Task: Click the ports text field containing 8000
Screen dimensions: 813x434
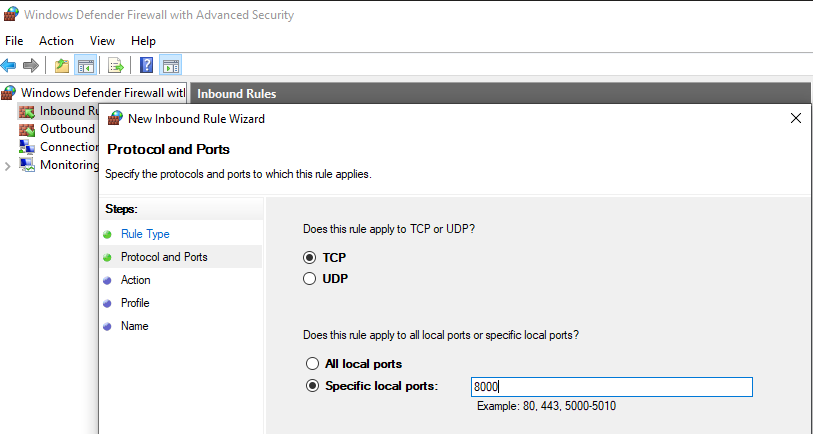Action: pos(611,387)
